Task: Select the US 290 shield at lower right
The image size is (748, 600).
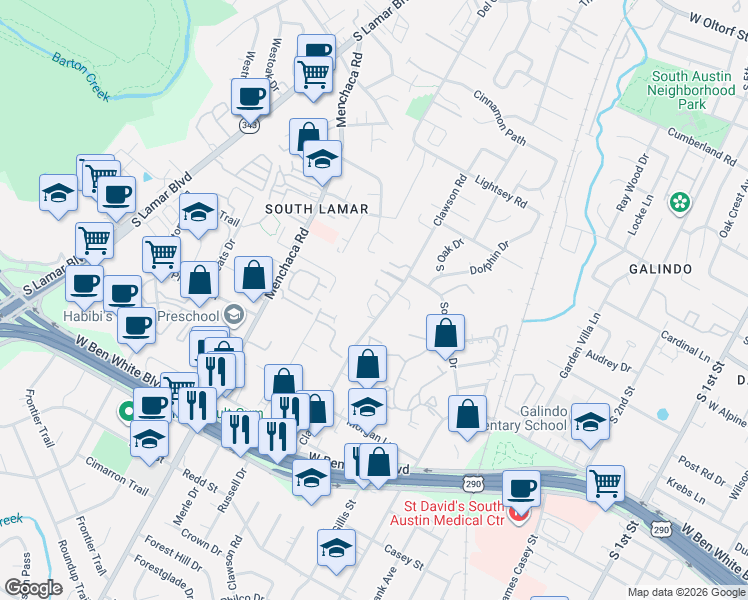Action: (x=661, y=529)
